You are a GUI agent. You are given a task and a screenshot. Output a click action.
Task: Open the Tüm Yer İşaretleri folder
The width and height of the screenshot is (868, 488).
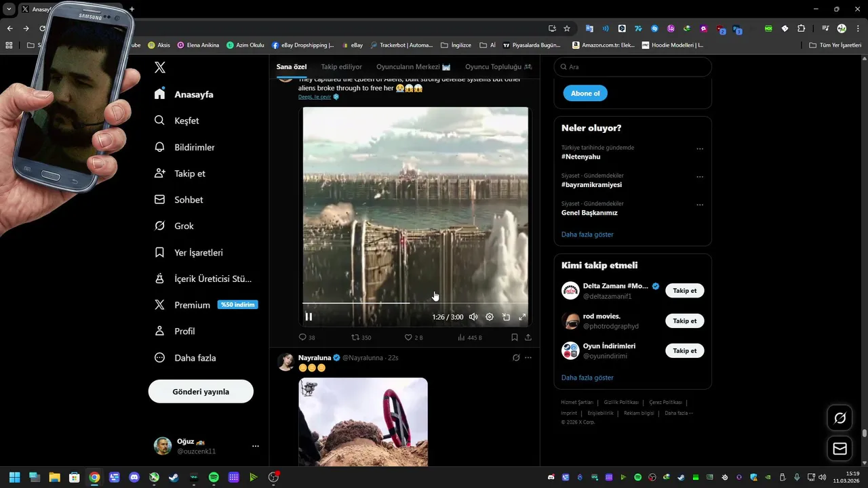[835, 45]
